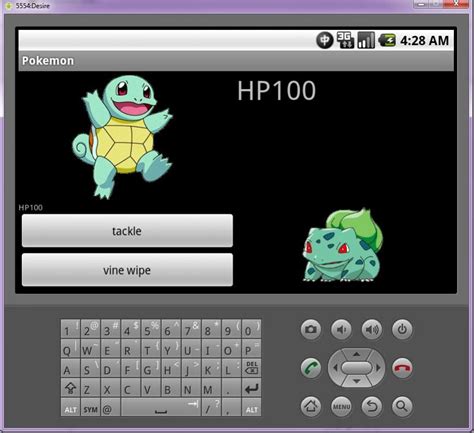
Task: Click the D-pad left arrow
Action: click(x=335, y=368)
